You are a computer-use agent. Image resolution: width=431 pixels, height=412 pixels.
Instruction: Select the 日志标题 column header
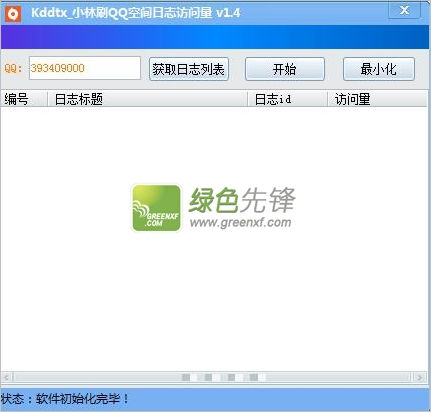coord(148,99)
